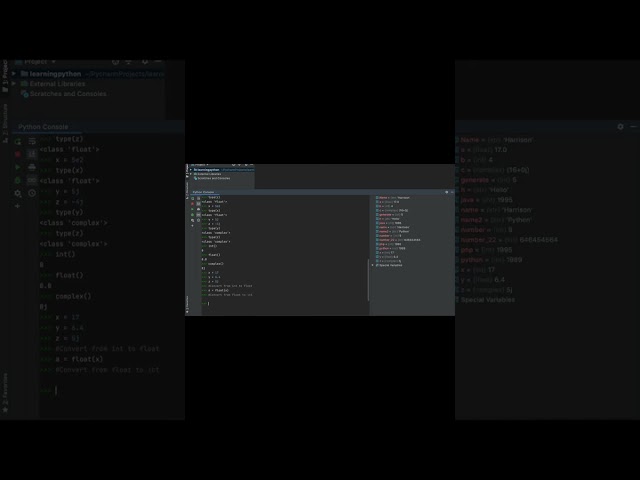Expand Special Variables arrow in sharp center screenshot
Viewport: 640px width, 480px height.
(x=372, y=265)
